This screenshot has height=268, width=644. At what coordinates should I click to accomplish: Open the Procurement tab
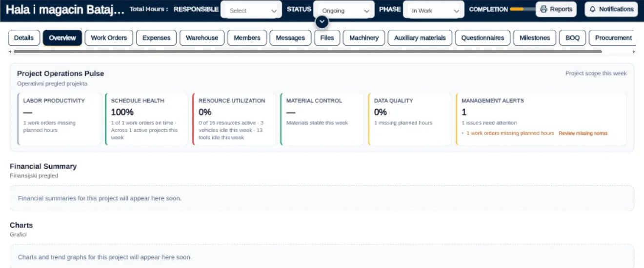tap(613, 38)
